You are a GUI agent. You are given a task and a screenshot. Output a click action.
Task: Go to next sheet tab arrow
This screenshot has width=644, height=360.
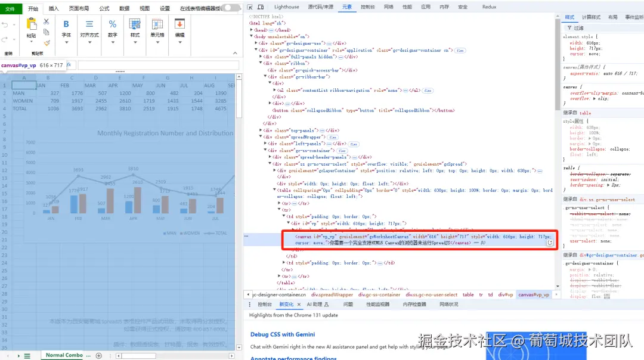(x=18, y=356)
